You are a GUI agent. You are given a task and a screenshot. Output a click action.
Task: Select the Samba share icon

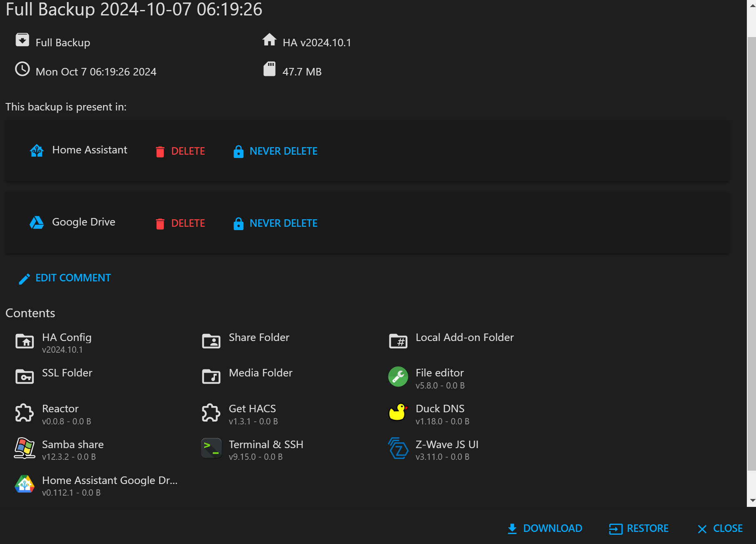tap(25, 448)
